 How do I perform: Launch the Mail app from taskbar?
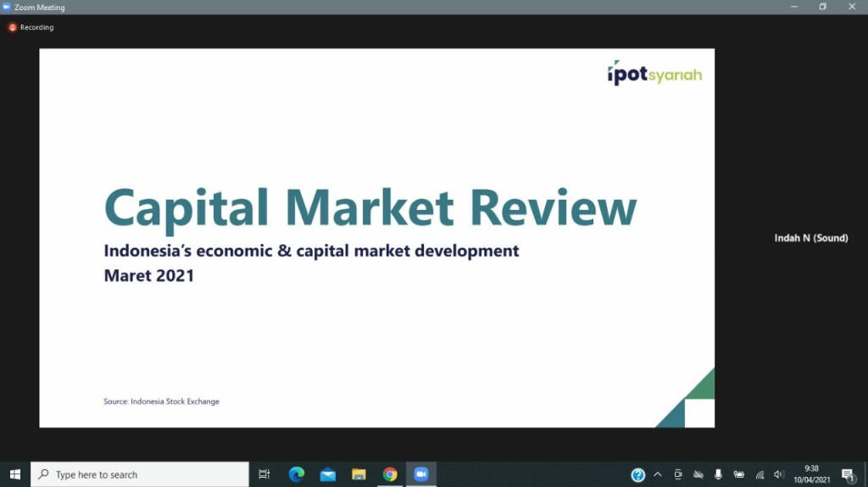pyautogui.click(x=328, y=474)
